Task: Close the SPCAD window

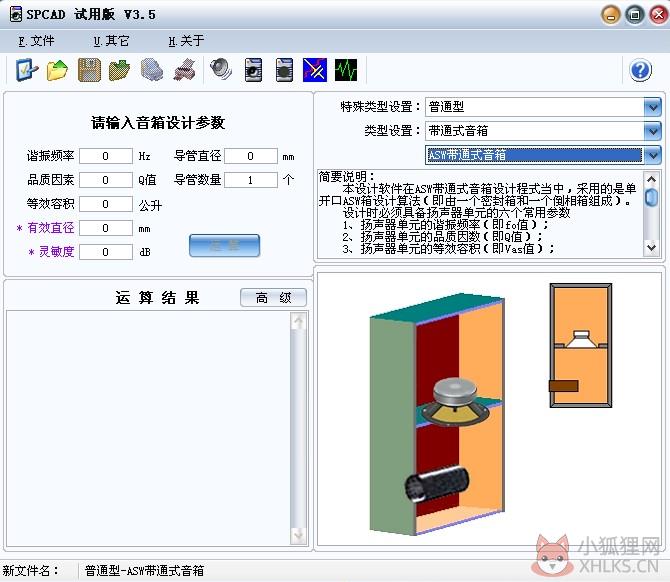Action: [658, 15]
